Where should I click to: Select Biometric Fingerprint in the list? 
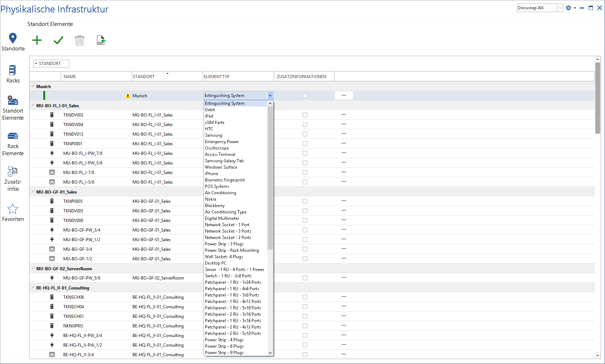[235, 180]
